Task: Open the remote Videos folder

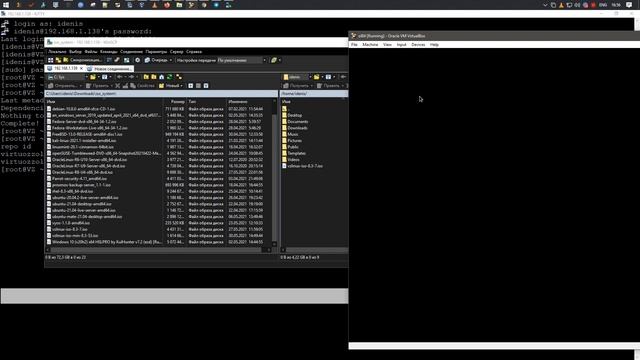Action: (291, 160)
